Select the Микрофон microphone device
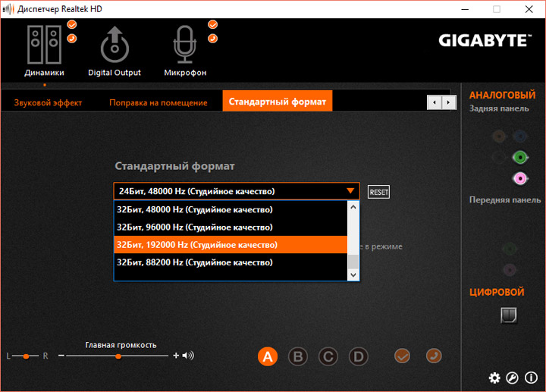 (185, 45)
